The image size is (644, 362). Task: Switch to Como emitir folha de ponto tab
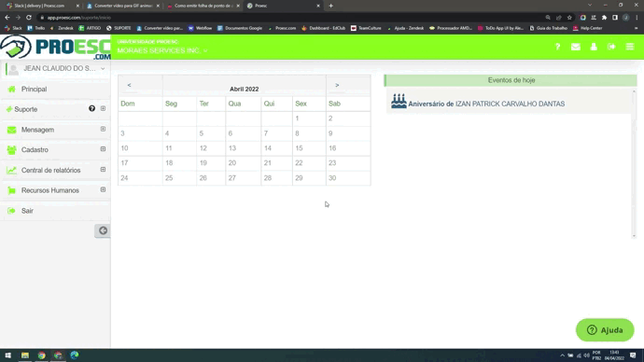[x=203, y=6]
